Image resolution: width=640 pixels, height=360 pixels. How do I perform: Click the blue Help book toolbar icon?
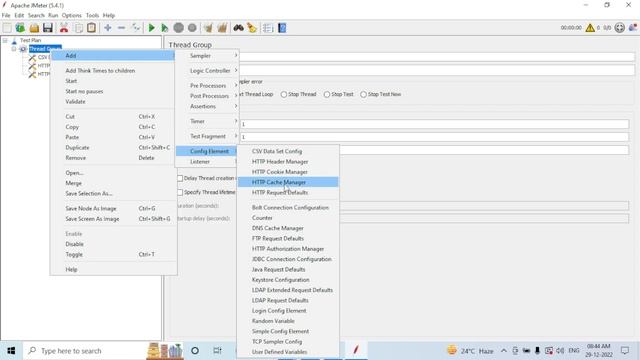click(x=282, y=28)
